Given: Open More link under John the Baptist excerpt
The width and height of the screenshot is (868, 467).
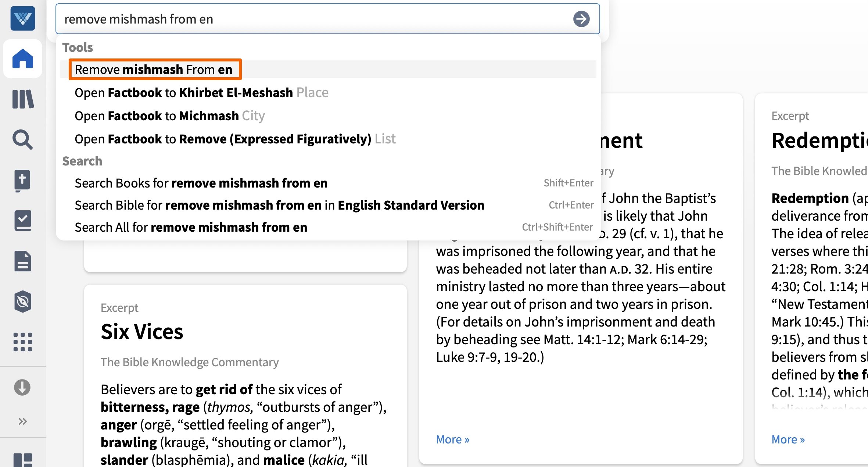Looking at the screenshot, I should 452,439.
